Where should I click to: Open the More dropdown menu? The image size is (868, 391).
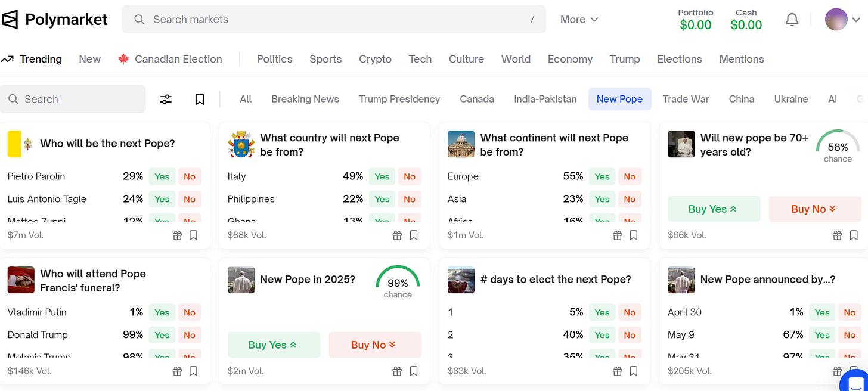pyautogui.click(x=579, y=20)
